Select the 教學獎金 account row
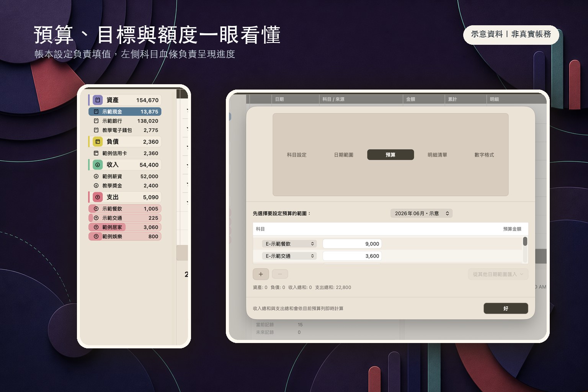 pos(125,186)
